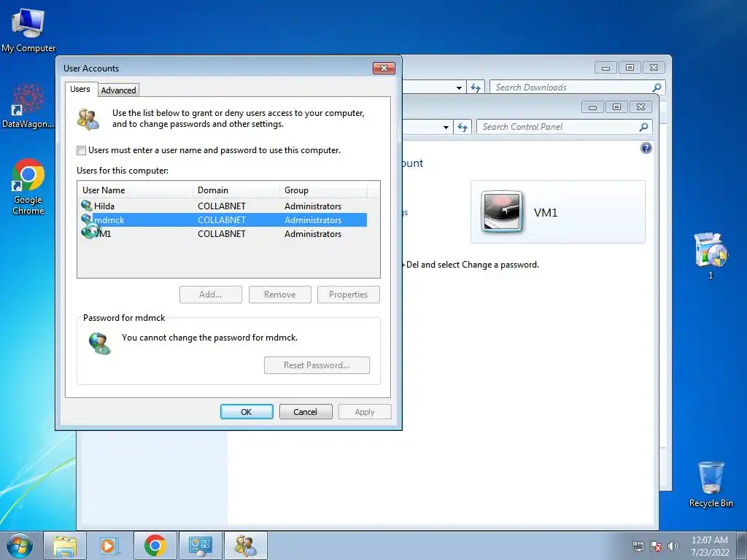Viewport: 747px width, 560px height.
Task: Open the Recycle Bin
Action: [x=711, y=484]
